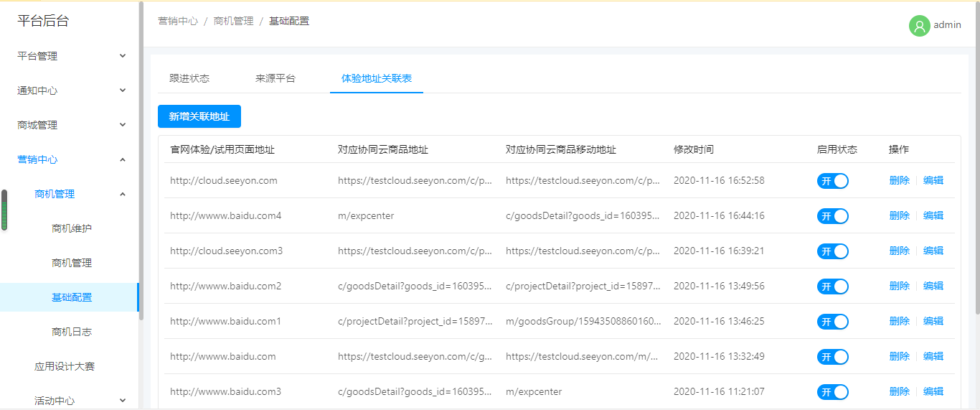Image resolution: width=980 pixels, height=410 pixels.
Task: Delete the http://cloud.seeyon.com3 row
Action: [x=899, y=251]
